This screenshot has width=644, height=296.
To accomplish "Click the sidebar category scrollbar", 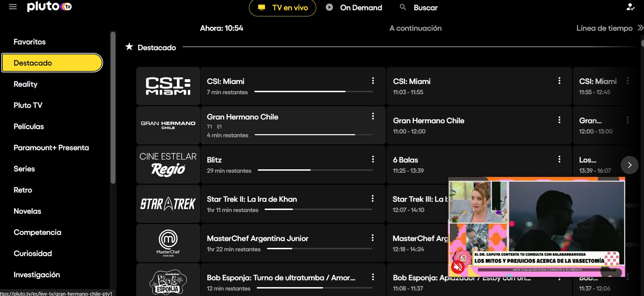I will point(113,108).
